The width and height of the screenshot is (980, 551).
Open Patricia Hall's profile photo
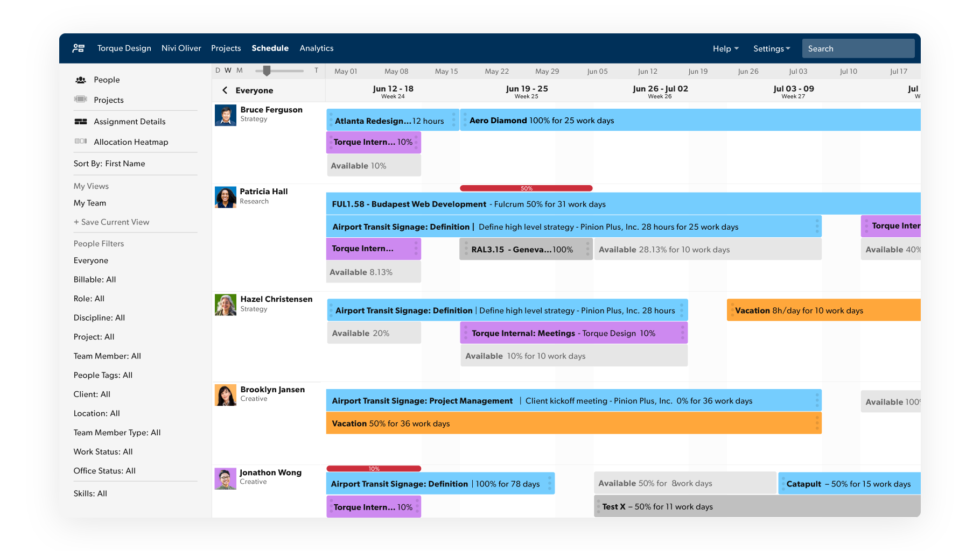[x=225, y=197]
